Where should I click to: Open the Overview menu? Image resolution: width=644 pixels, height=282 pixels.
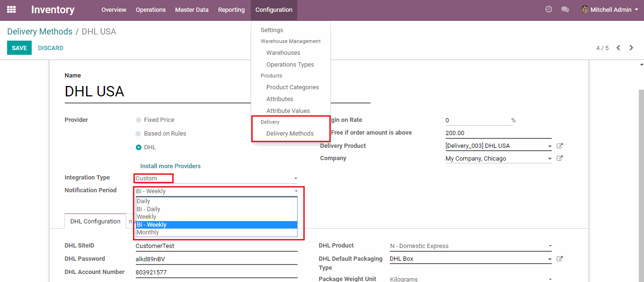click(x=114, y=9)
